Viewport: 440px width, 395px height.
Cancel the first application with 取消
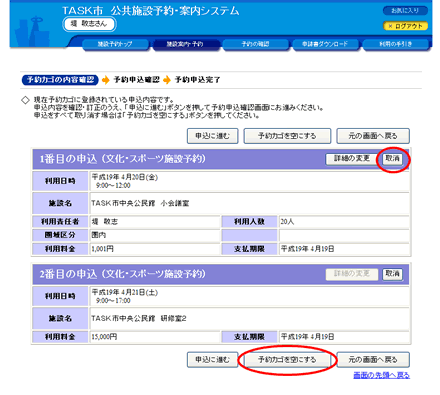coord(393,159)
